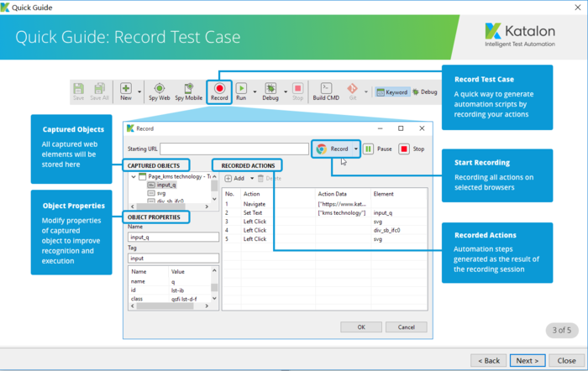Open the dropdown arrow beside Git
The width and height of the screenshot is (588, 371).
point(366,91)
